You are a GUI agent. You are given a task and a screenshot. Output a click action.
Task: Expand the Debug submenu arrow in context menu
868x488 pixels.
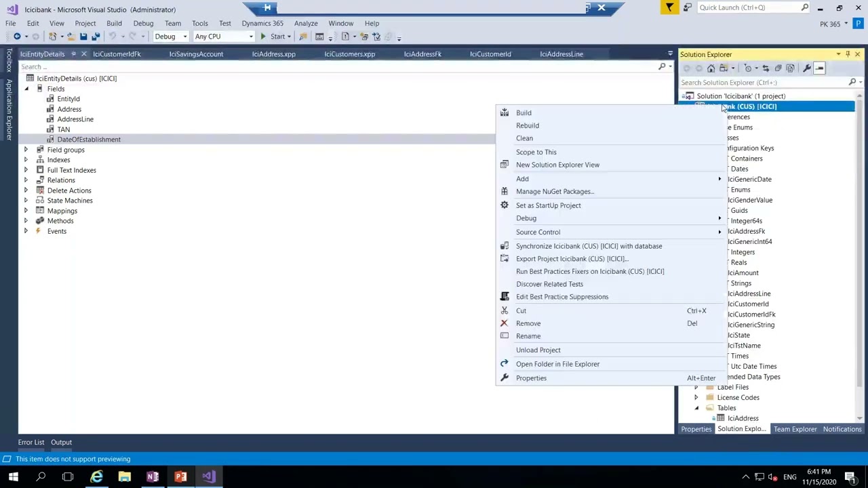pyautogui.click(x=719, y=218)
